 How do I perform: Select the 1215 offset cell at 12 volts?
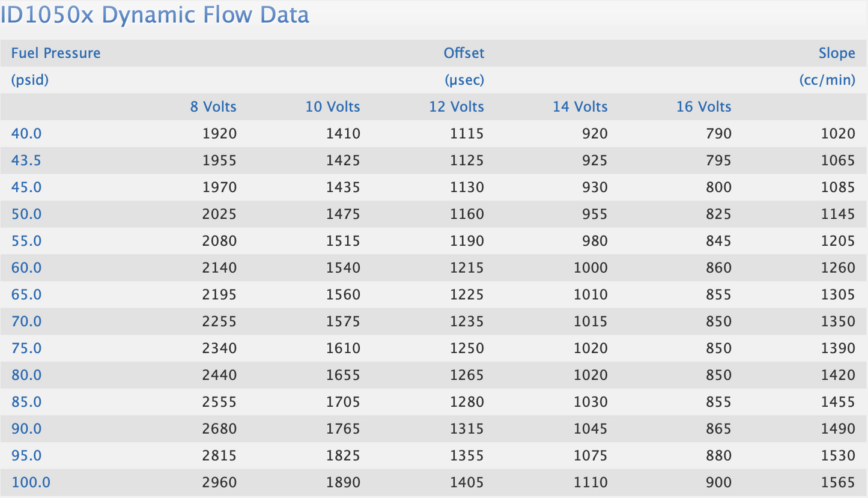[467, 267]
